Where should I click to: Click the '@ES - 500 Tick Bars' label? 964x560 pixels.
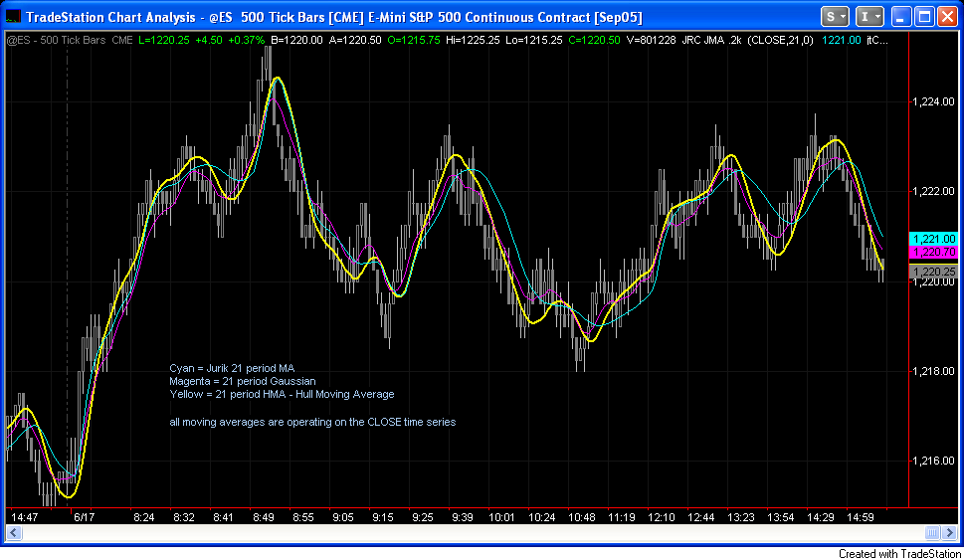point(56,40)
